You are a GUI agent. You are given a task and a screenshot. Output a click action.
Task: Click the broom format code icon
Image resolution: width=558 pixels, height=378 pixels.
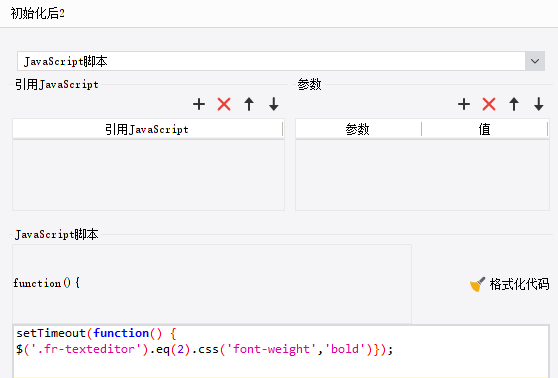(x=477, y=284)
